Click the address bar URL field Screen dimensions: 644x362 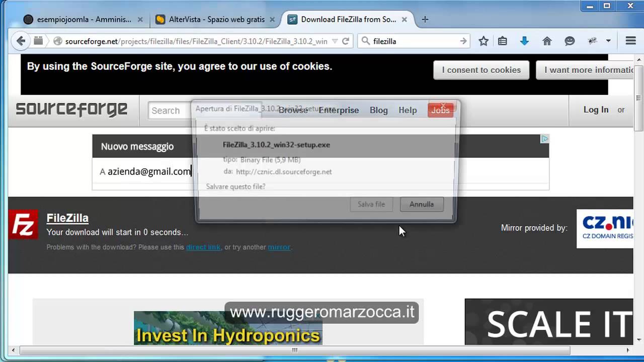(x=196, y=41)
